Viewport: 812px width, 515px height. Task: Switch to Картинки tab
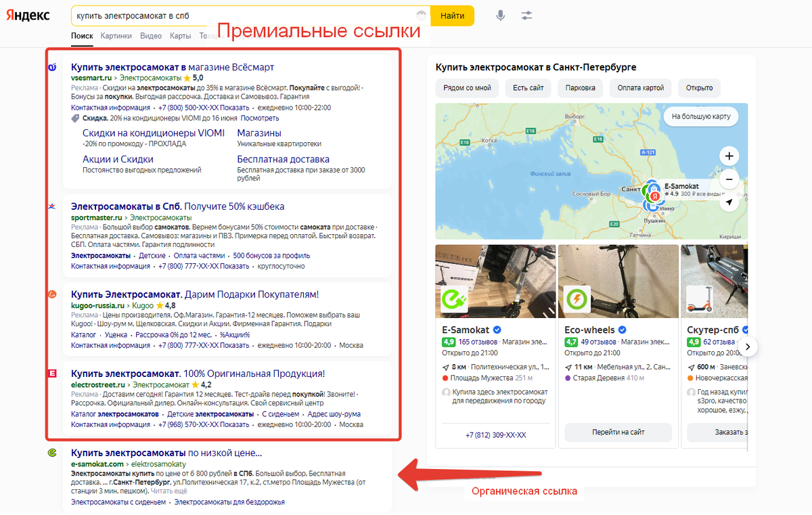pos(116,36)
